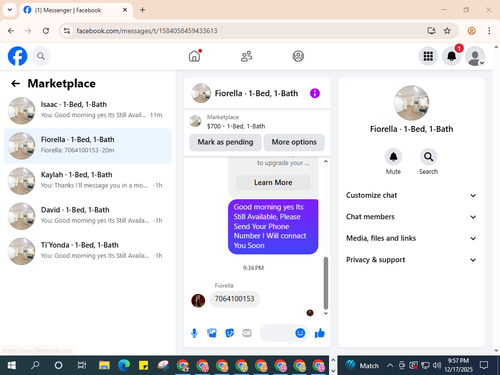Click chat scrollbar down arrow
The width and height of the screenshot is (500, 375).
tap(326, 313)
